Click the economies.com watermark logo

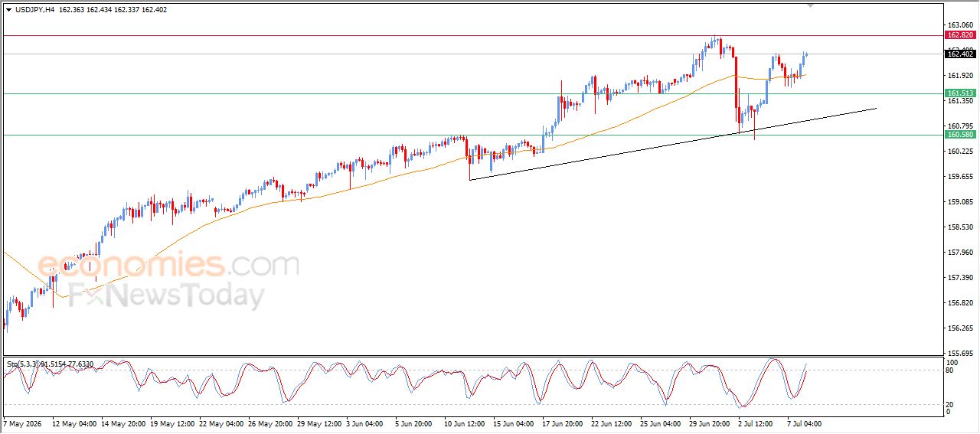click(168, 265)
